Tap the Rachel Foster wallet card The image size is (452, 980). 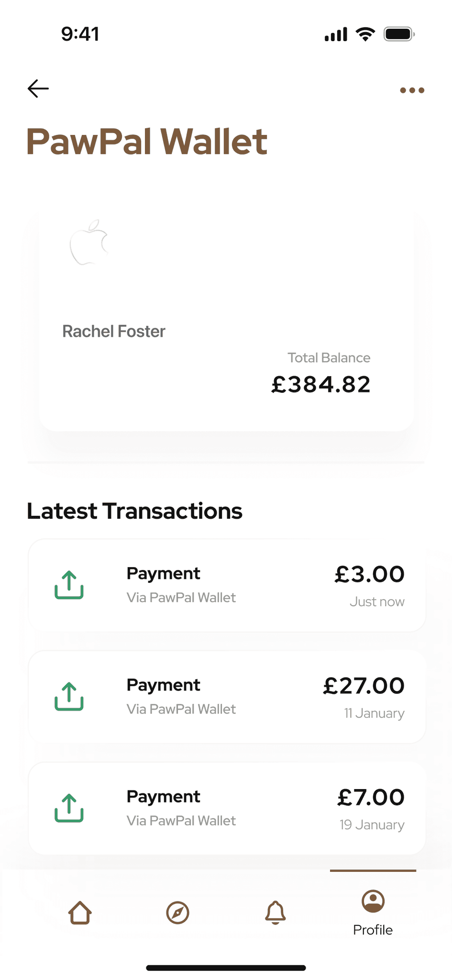pyautogui.click(x=227, y=321)
